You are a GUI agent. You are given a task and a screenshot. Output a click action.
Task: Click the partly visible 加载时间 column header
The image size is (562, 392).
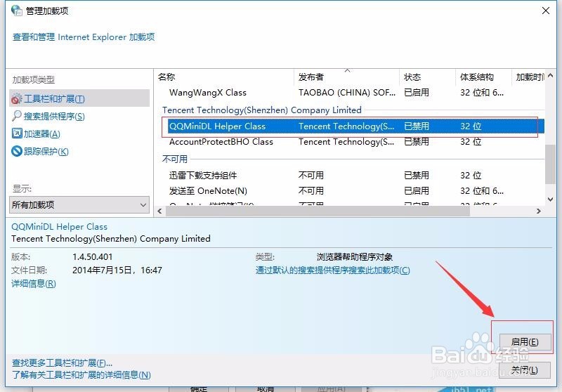point(528,77)
